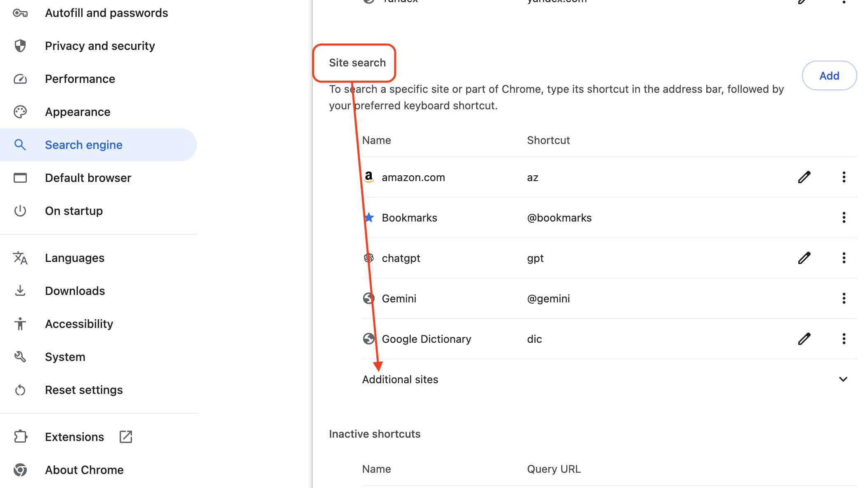Open the Downloads settings section

tap(75, 291)
